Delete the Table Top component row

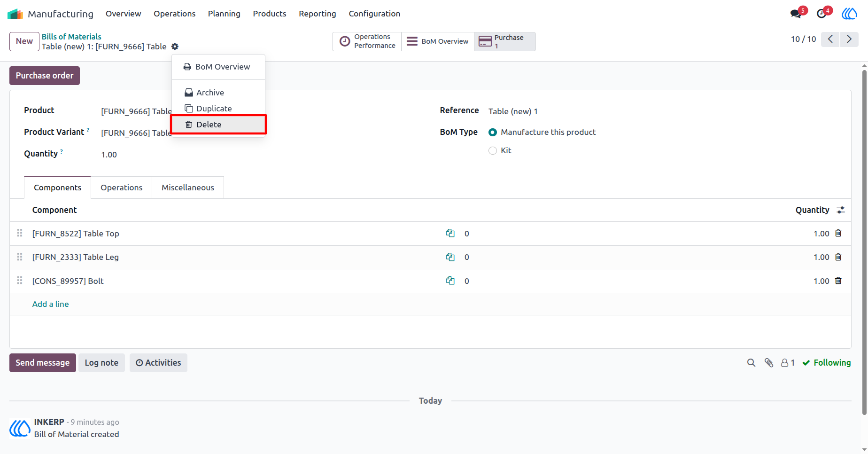(x=838, y=233)
